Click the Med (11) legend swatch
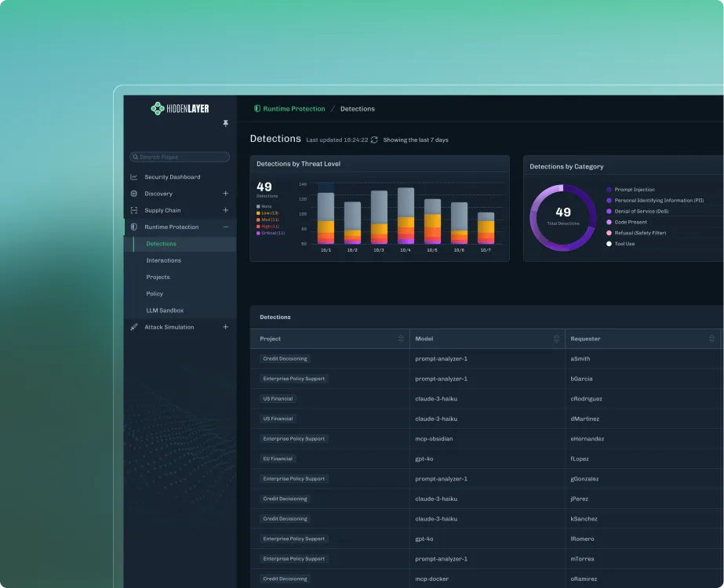The width and height of the screenshot is (724, 588). (258, 220)
